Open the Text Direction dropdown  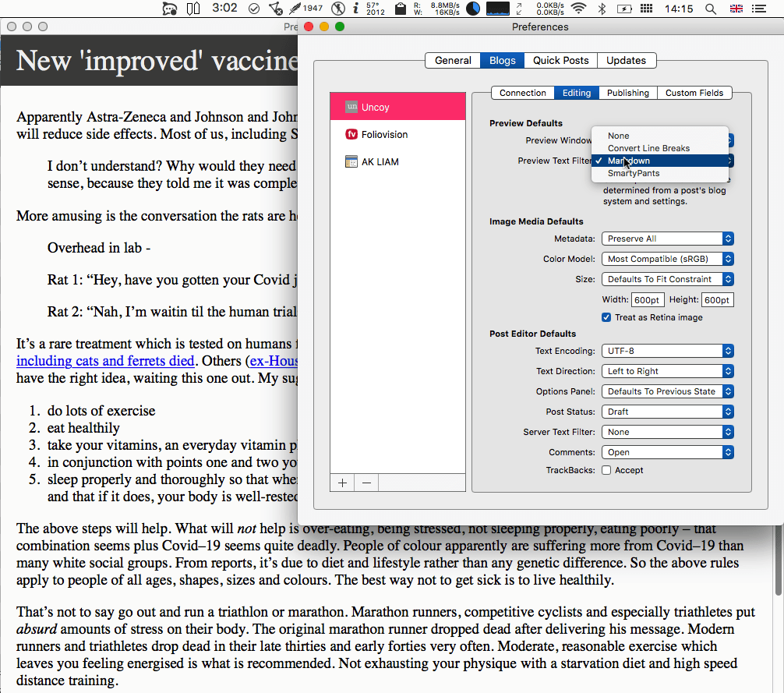click(x=668, y=371)
